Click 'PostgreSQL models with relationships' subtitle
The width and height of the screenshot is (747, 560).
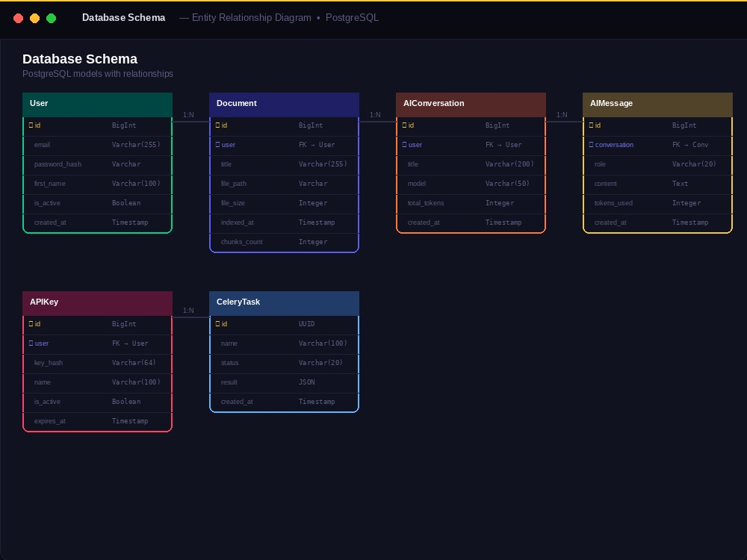point(98,74)
